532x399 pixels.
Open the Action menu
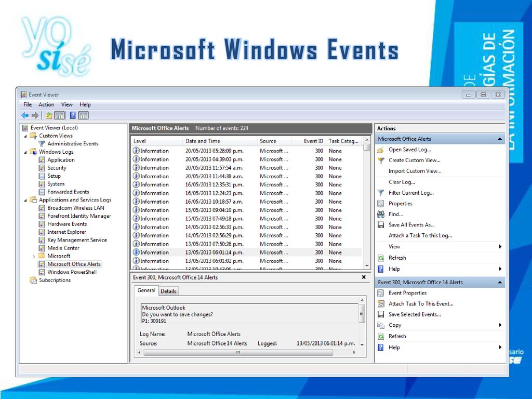click(46, 104)
